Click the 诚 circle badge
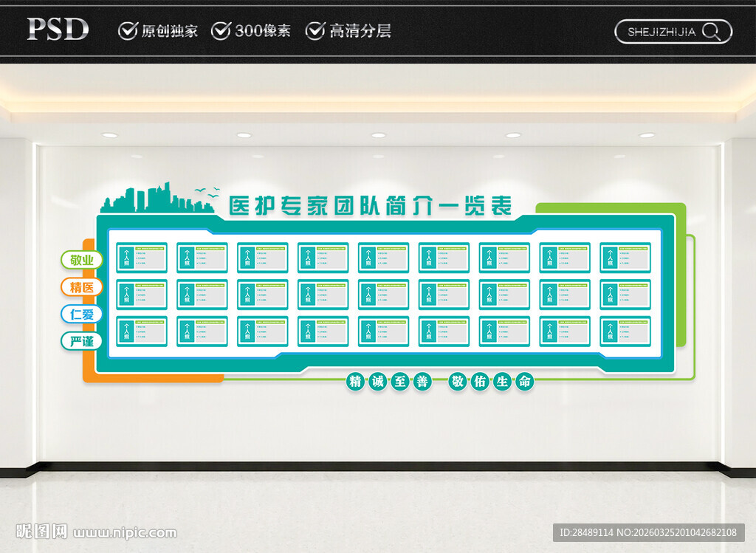 point(378,382)
